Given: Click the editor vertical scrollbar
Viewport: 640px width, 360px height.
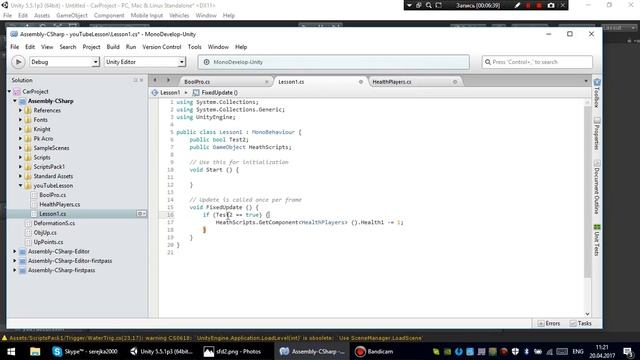Looking at the screenshot, I should coord(587,192).
